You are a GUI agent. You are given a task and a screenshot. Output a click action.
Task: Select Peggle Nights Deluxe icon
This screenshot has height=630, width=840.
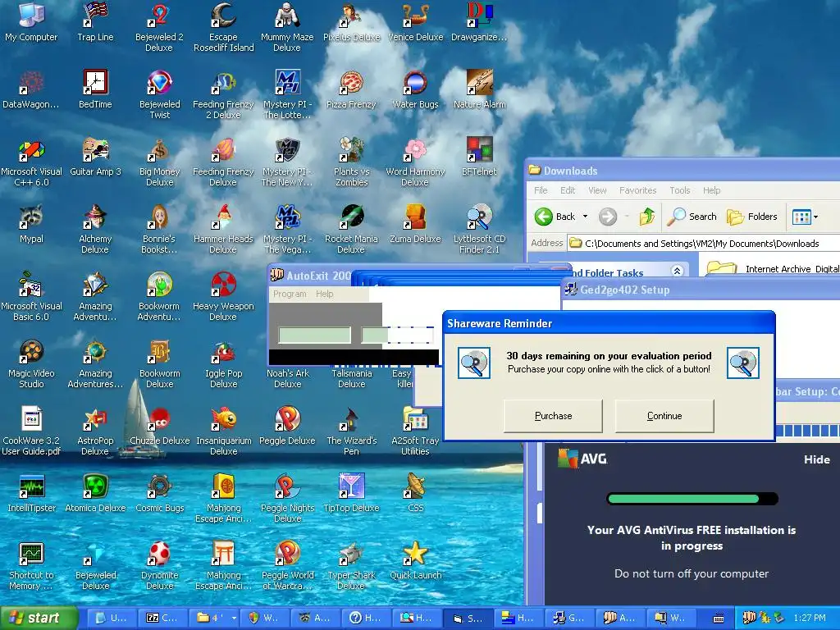point(287,498)
